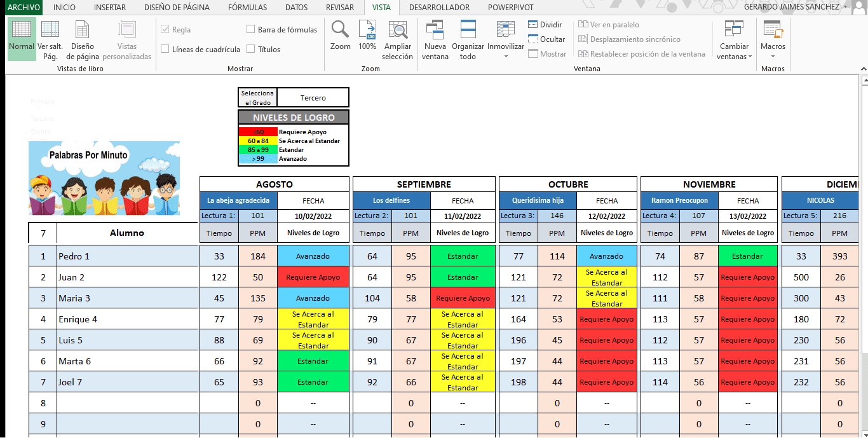Set zoom to 100%

click(367, 36)
